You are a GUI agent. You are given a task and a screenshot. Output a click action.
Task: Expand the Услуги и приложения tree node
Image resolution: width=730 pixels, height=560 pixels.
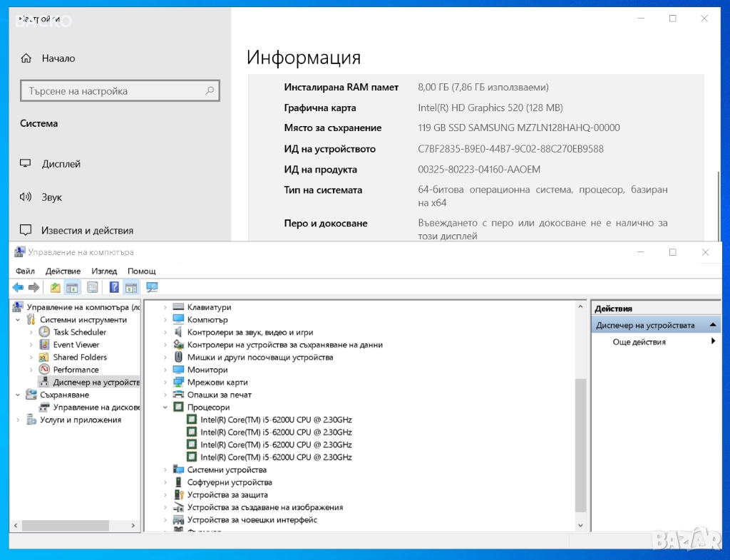point(17,420)
